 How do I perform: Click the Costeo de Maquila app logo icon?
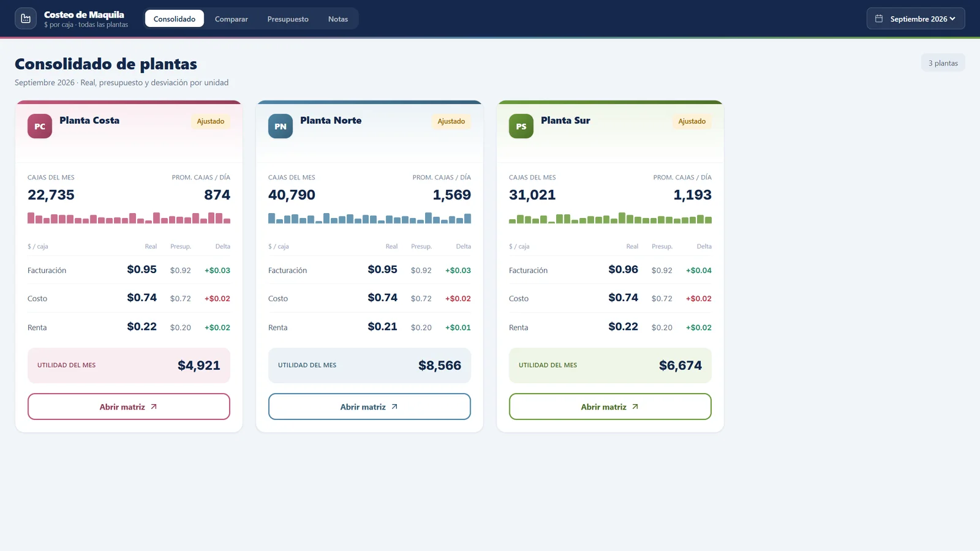tap(26, 18)
